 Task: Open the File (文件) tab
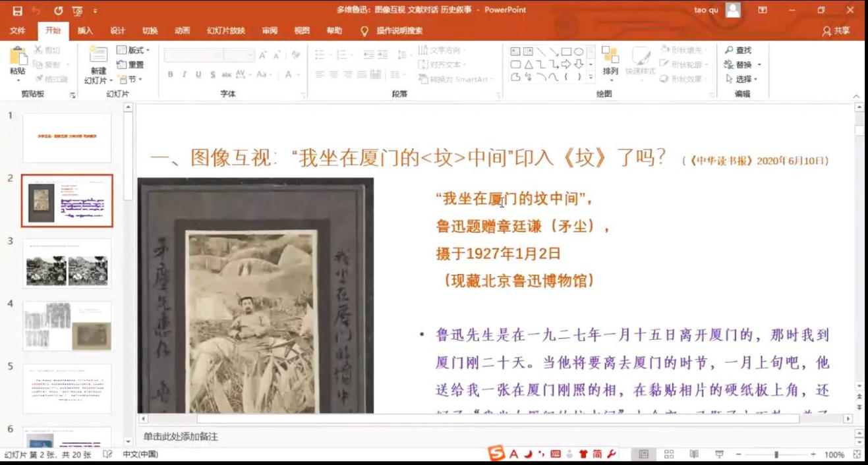18,31
